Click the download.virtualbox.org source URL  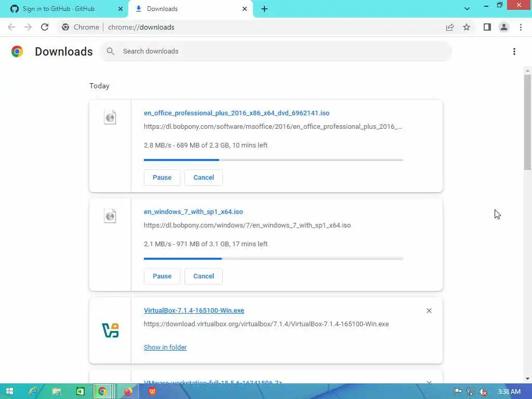tap(267, 324)
